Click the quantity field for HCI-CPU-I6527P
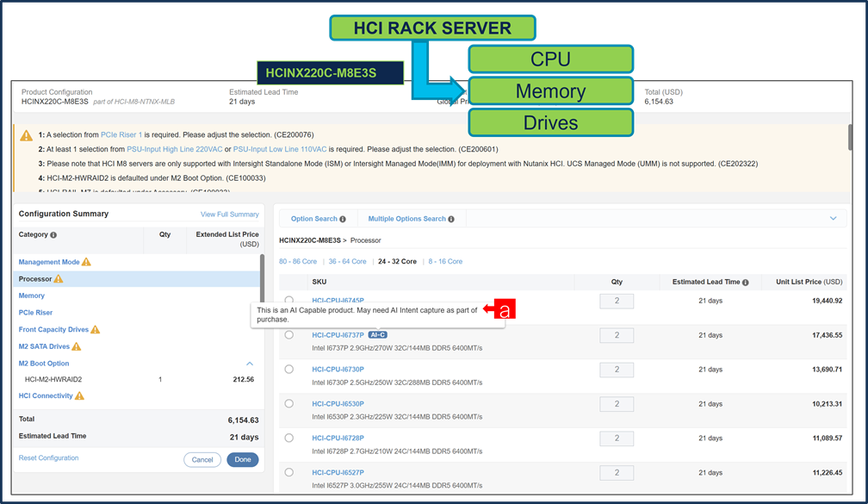Image resolution: width=868 pixels, height=504 pixels. (x=617, y=472)
